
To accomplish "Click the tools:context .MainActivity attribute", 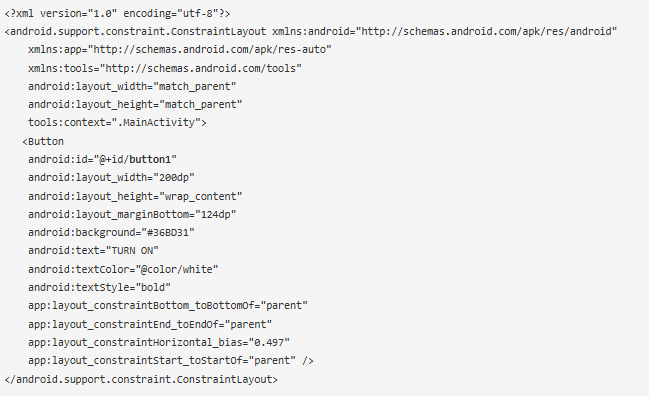I will pos(117,122).
